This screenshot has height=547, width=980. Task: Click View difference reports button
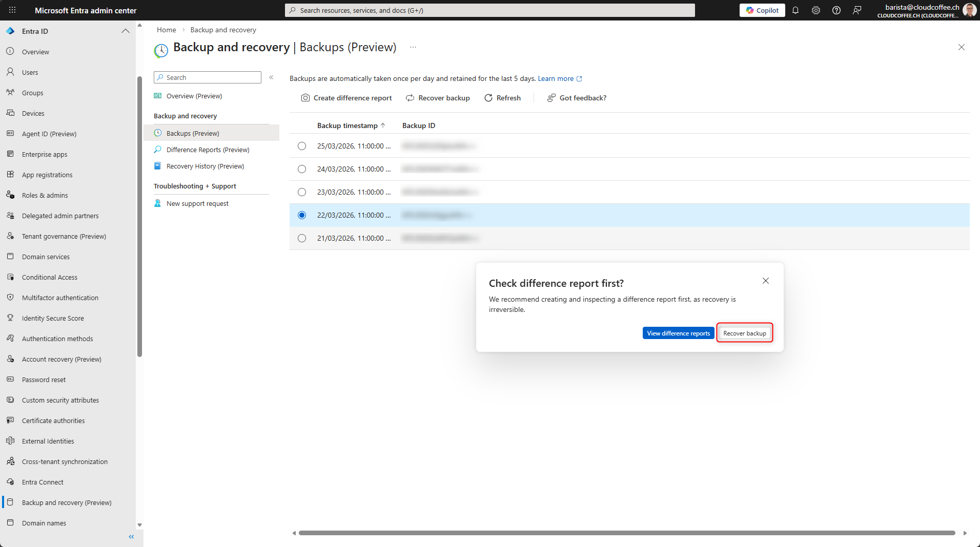(x=678, y=333)
